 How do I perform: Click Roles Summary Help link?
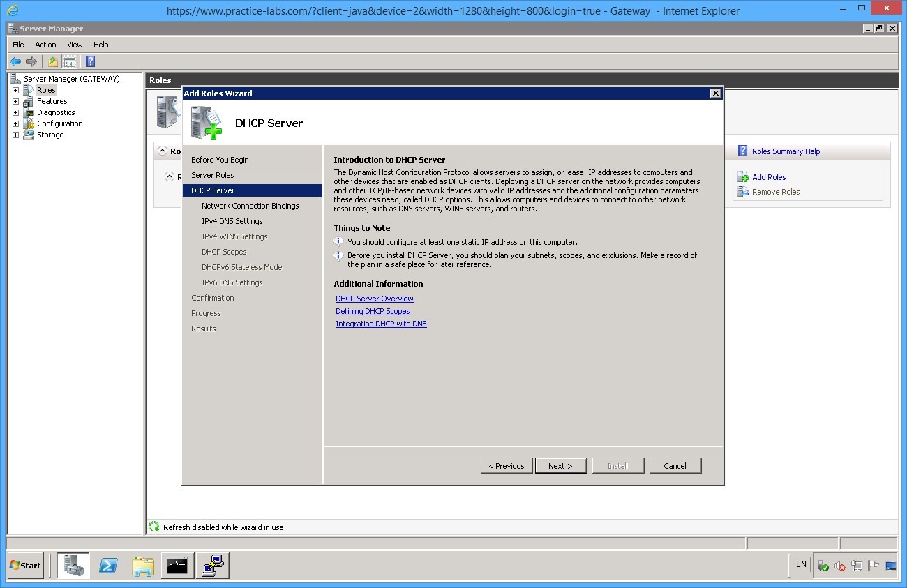(786, 151)
